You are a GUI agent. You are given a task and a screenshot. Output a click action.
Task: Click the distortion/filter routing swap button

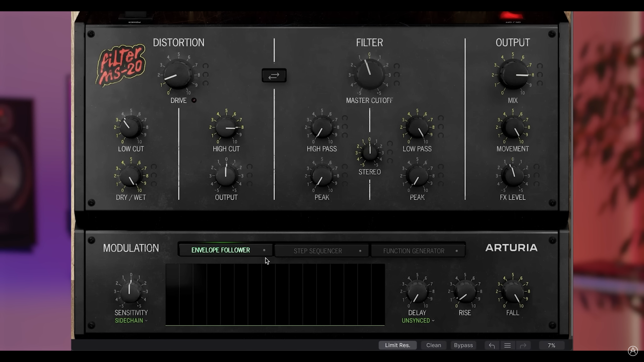tap(274, 75)
